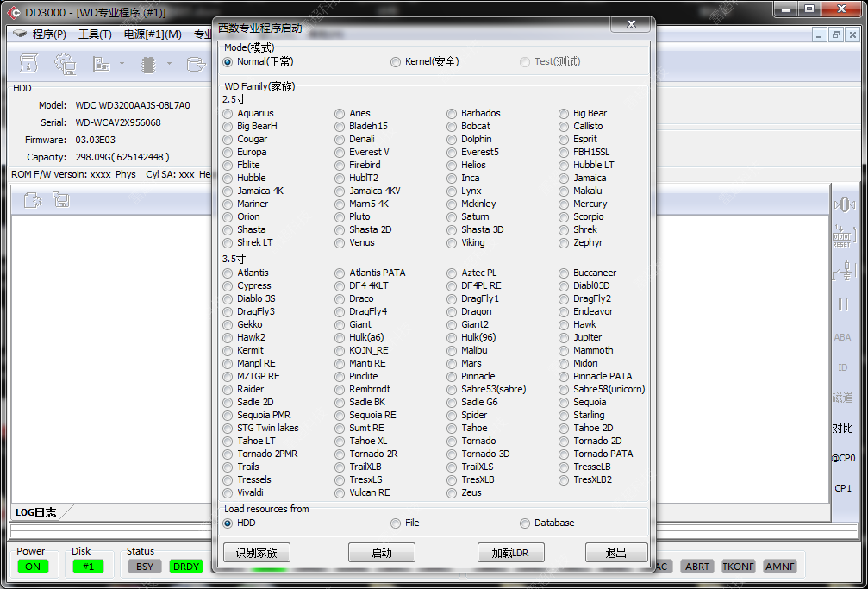Click the ABA sidebar button
This screenshot has height=589, width=868.
click(x=842, y=337)
